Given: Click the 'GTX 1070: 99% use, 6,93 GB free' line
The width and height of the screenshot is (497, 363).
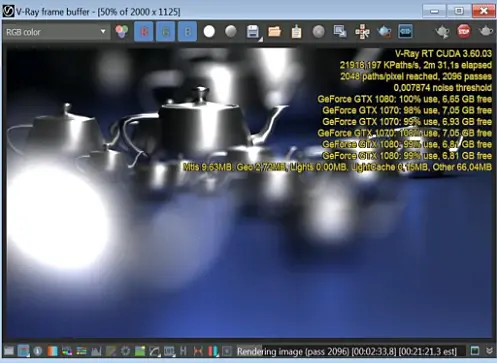Looking at the screenshot, I should pos(407,122).
